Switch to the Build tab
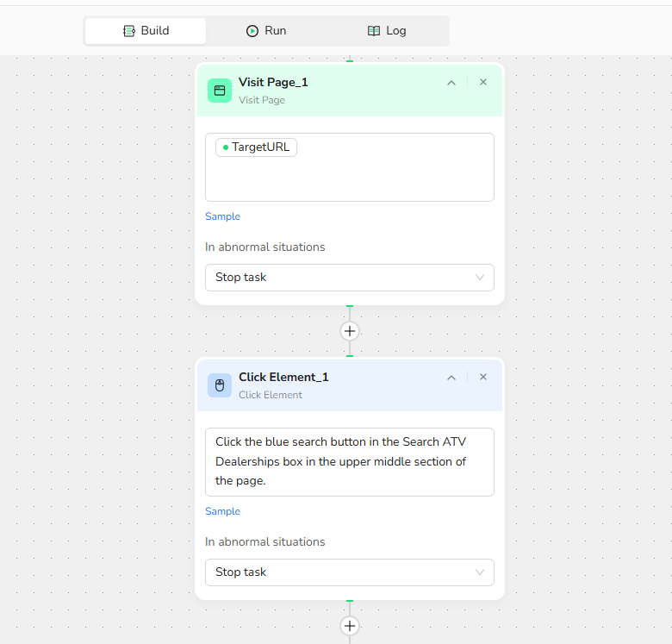This screenshot has width=672, height=644. [146, 31]
